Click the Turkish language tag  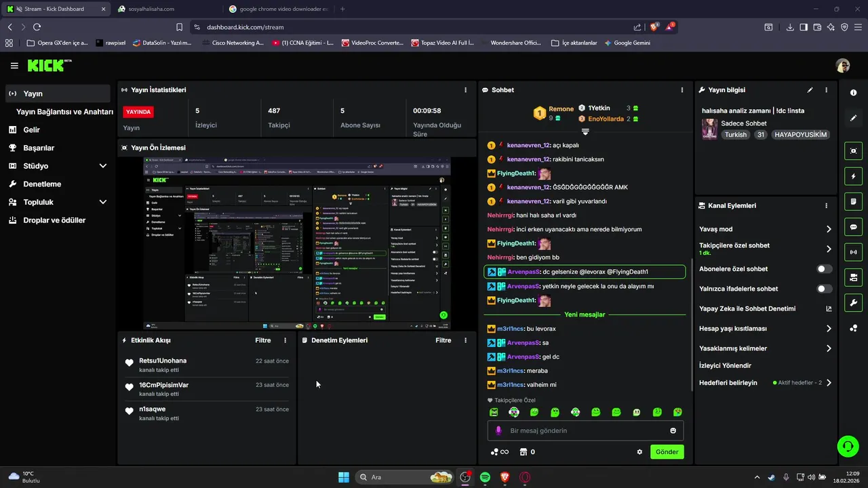coord(735,135)
